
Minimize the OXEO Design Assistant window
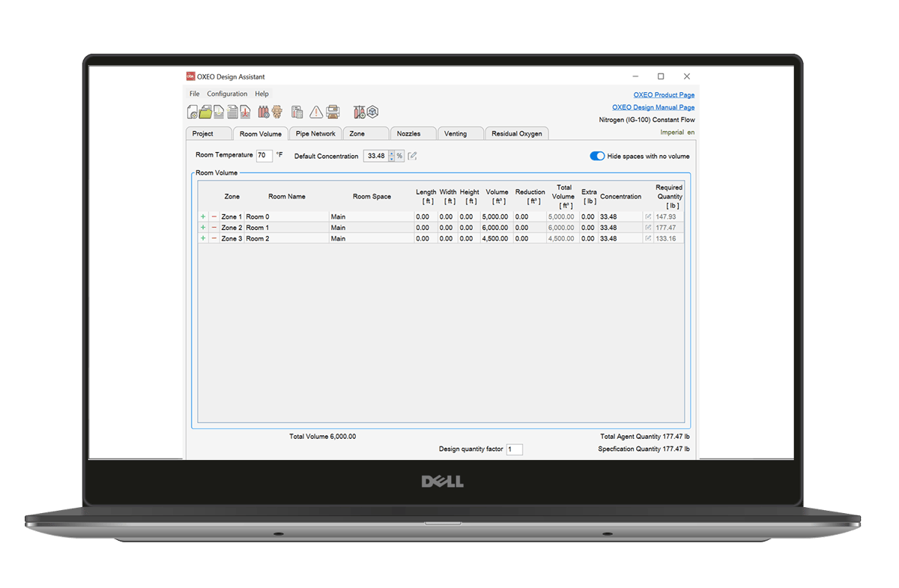tap(635, 76)
